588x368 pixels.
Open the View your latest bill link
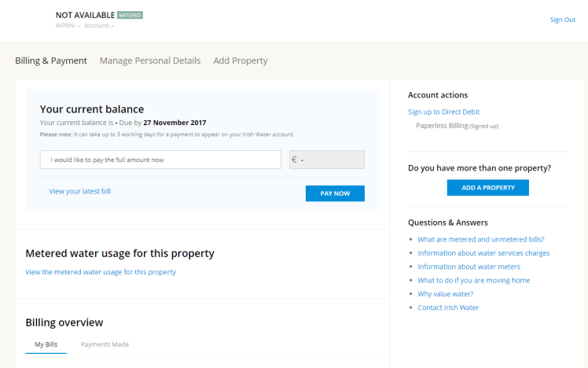[x=79, y=191]
